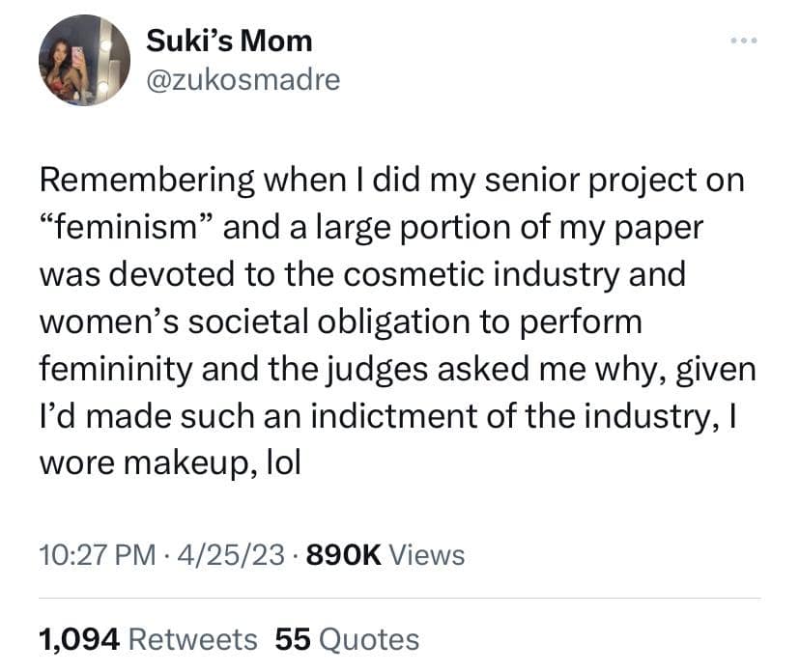This screenshot has height=672, width=800.
Task: Open the Suki's Mom display name link
Action: (229, 41)
